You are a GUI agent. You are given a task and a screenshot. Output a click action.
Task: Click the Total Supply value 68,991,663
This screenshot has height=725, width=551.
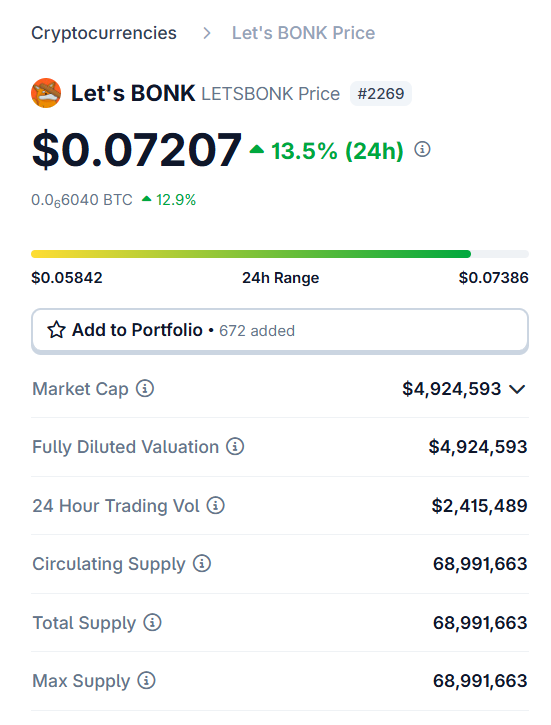click(480, 623)
